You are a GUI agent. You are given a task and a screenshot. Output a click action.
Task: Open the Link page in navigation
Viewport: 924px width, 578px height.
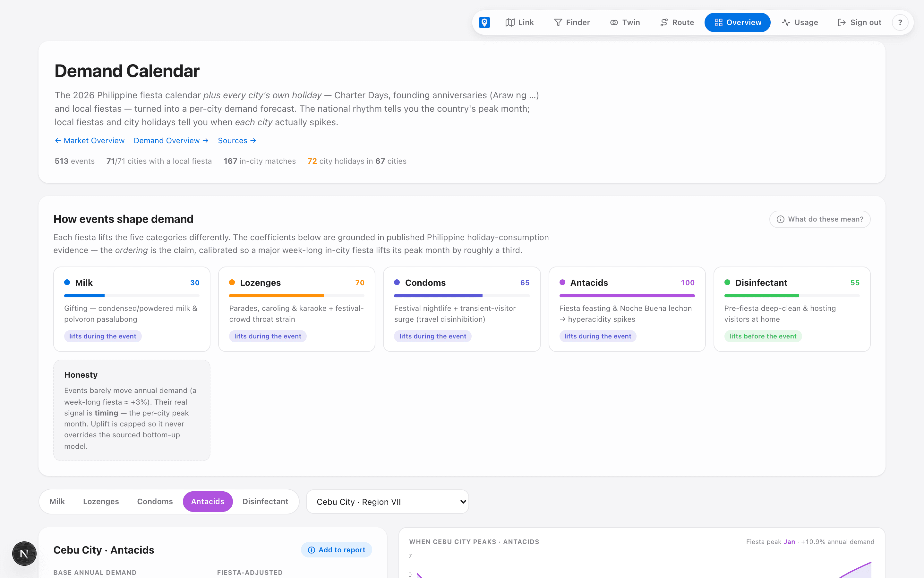coord(519,22)
